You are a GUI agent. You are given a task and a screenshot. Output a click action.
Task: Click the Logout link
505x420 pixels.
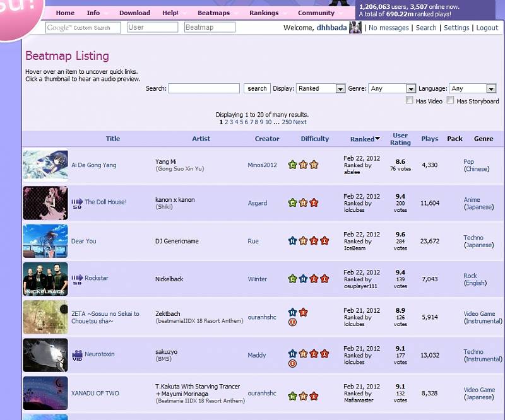point(487,28)
